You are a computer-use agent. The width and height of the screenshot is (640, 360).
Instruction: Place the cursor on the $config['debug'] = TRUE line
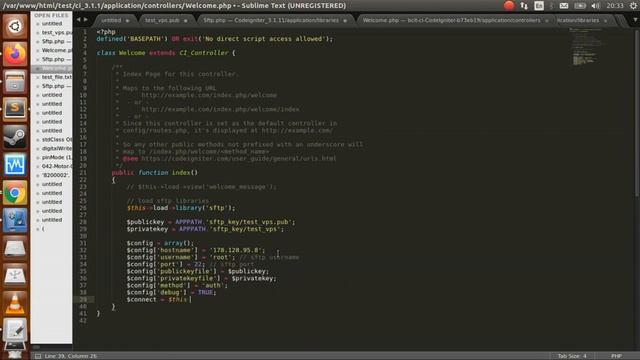(x=171, y=292)
